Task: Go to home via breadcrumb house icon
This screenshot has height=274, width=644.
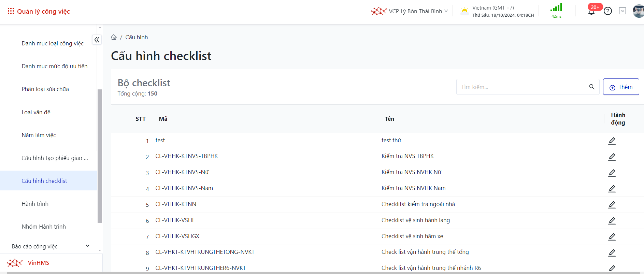Action: click(x=114, y=37)
